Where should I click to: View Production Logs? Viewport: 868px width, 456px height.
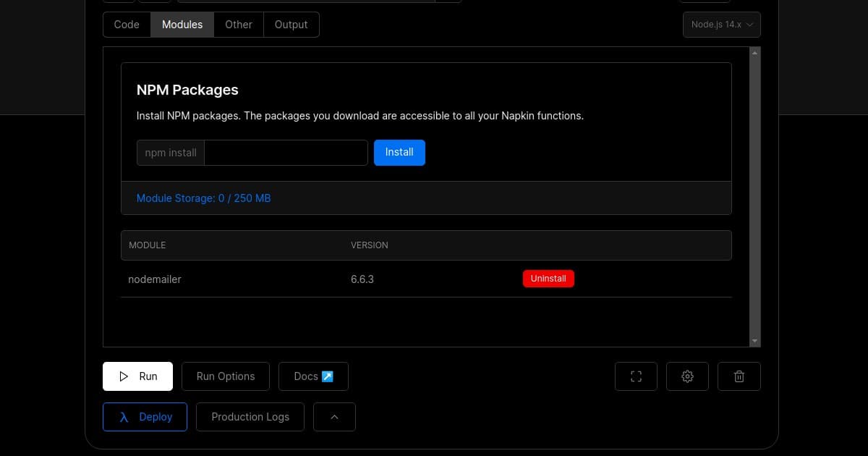coord(250,416)
